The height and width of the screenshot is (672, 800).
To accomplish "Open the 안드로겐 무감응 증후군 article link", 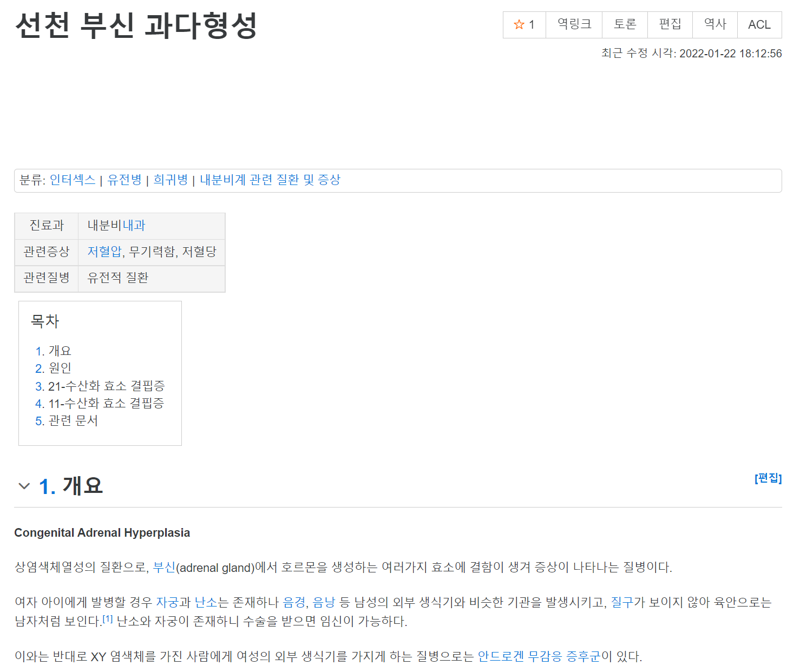I will tap(539, 656).
